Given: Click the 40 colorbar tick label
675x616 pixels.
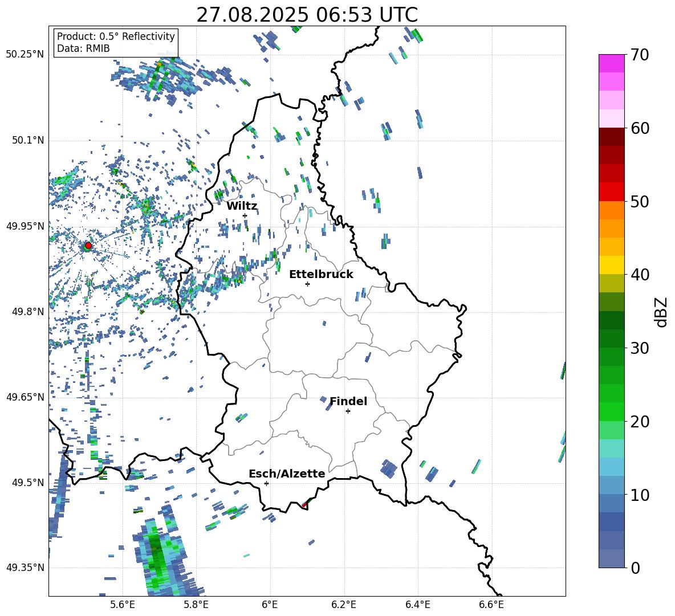Looking at the screenshot, I should [639, 275].
